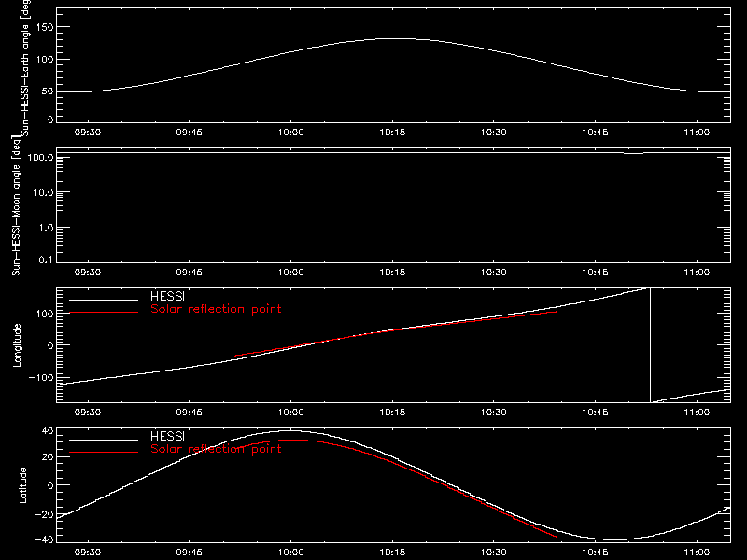747x560 pixels.
Task: Click red legend line sample in Latitude panel
Action: [104, 453]
